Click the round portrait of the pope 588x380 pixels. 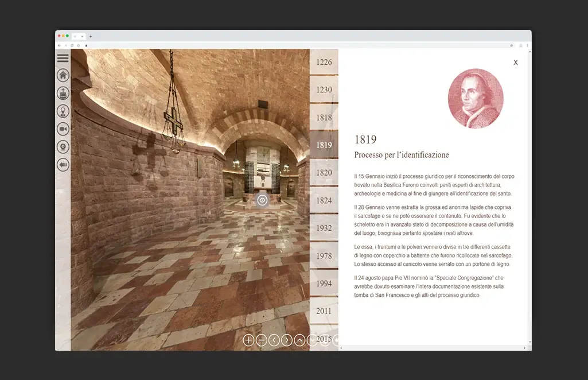tap(476, 98)
